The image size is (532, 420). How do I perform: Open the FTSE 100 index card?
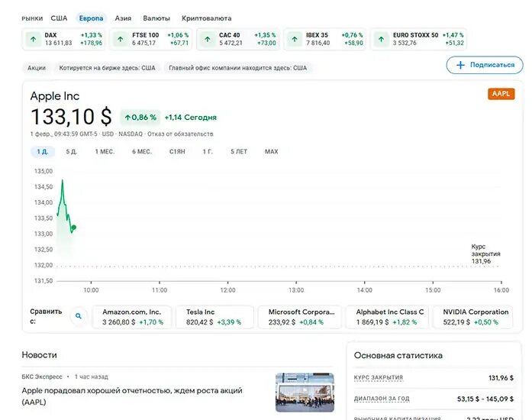(150, 39)
